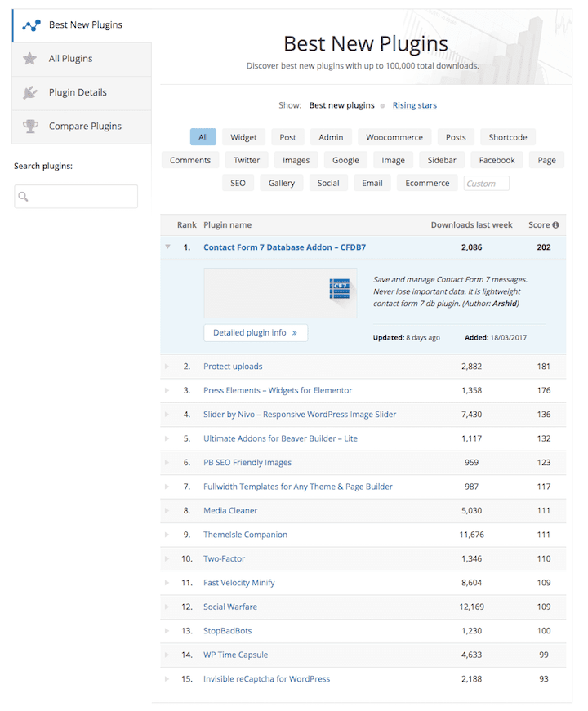The width and height of the screenshot is (588, 711).
Task: Filter by the Post tag
Action: click(287, 137)
